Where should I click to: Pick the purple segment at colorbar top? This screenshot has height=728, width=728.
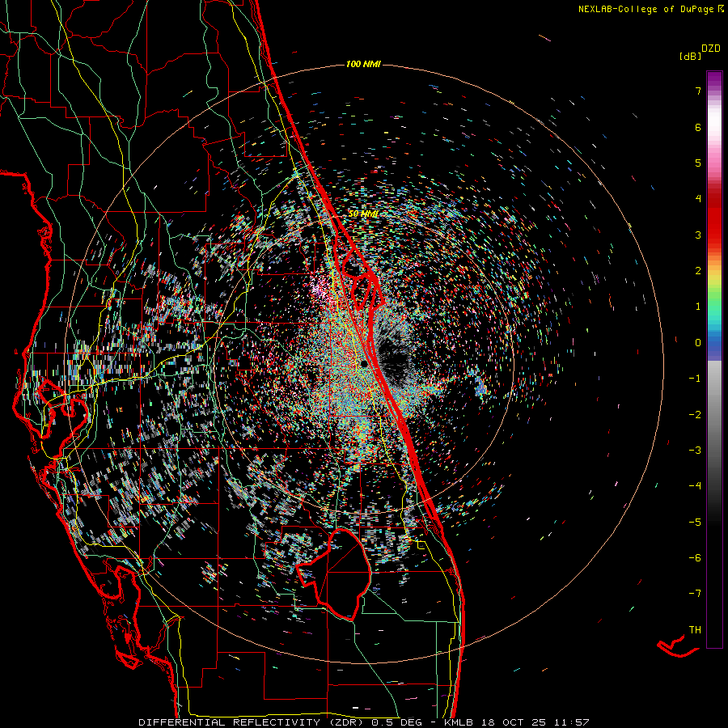tap(714, 79)
